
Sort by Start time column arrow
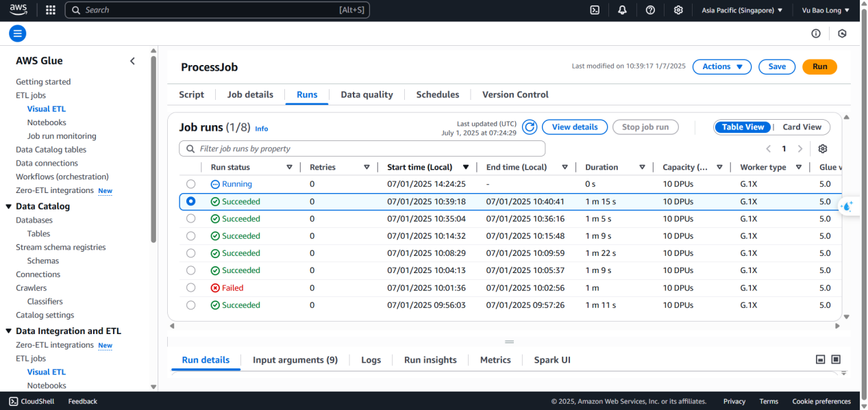pos(466,167)
